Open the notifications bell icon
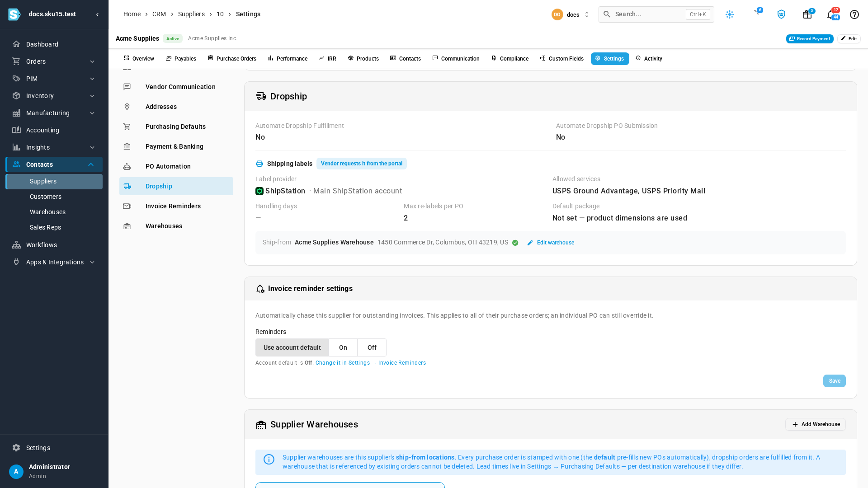The image size is (868, 488). (x=830, y=14)
